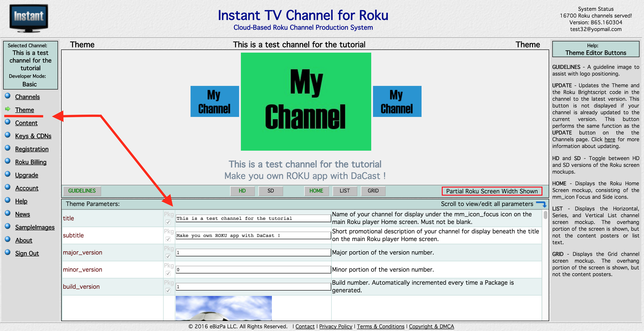Click the build_version input field
The image size is (644, 331).
[253, 286]
